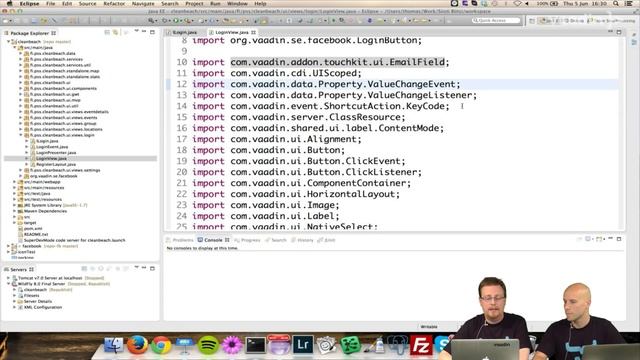Click Collapse All in Package Explorer toolbar
Image resolution: width=640 pixels, height=360 pixels.
click(x=107, y=32)
